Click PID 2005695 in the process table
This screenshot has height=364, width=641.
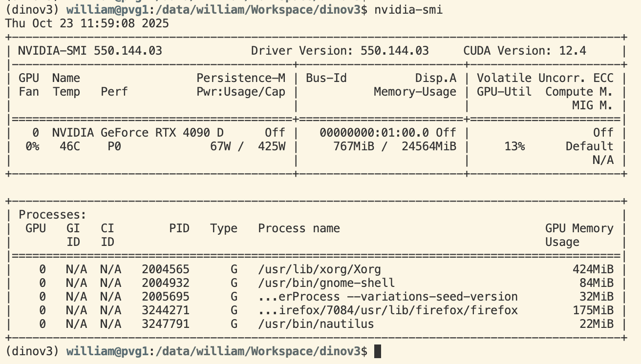click(x=166, y=297)
